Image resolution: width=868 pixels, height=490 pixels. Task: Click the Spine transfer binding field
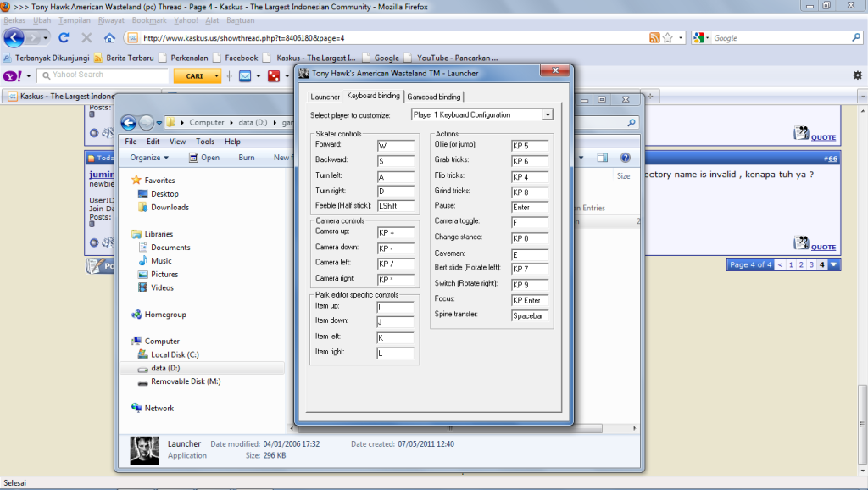[530, 315]
